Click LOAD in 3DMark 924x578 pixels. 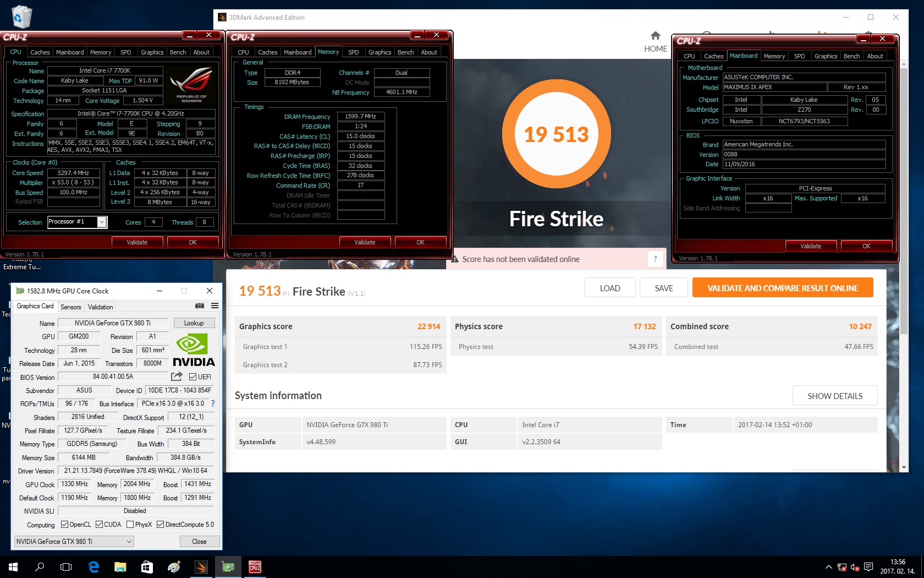click(x=610, y=288)
